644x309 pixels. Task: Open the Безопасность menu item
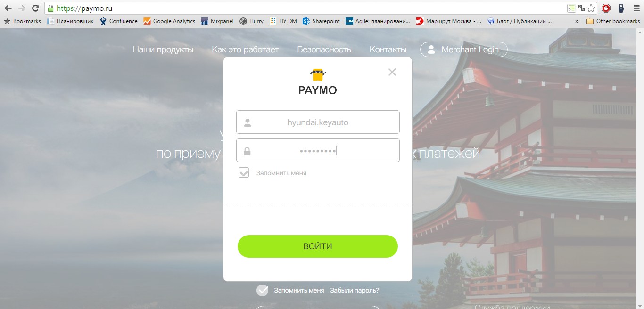pyautogui.click(x=324, y=49)
